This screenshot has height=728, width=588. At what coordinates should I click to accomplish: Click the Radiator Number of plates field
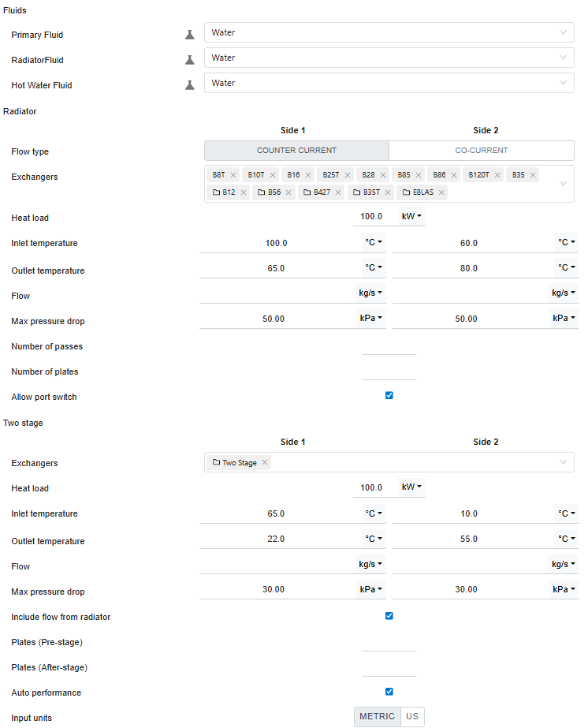pos(389,371)
